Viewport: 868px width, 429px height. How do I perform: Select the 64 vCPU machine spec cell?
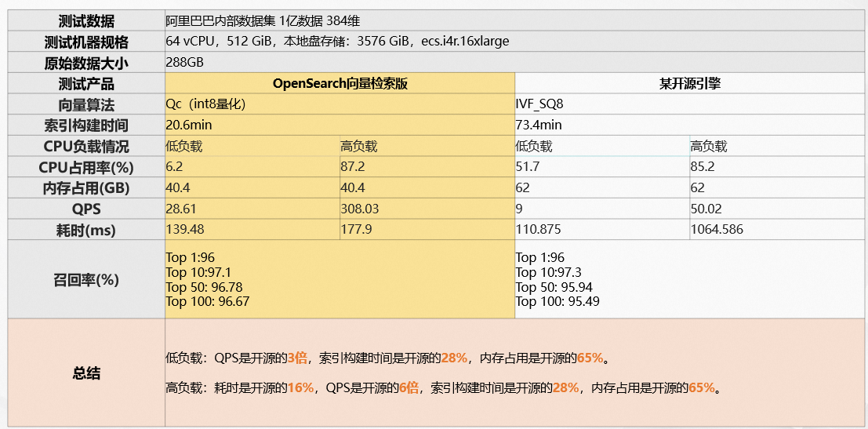pyautogui.click(x=515, y=42)
